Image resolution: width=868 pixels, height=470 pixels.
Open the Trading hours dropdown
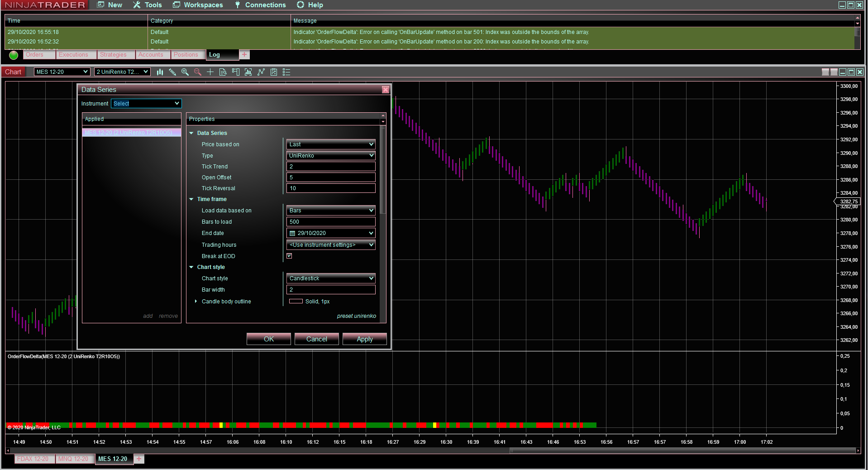(331, 245)
